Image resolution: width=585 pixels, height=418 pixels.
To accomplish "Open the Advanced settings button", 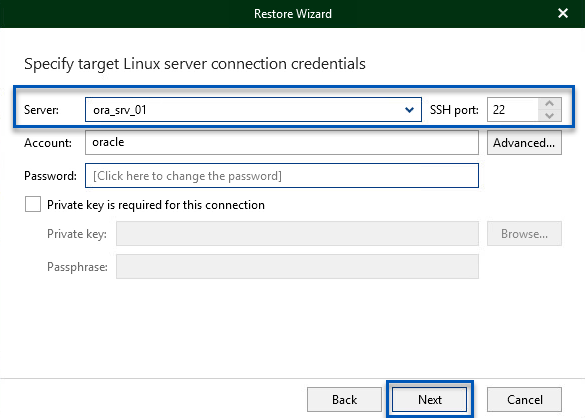I will click(524, 142).
